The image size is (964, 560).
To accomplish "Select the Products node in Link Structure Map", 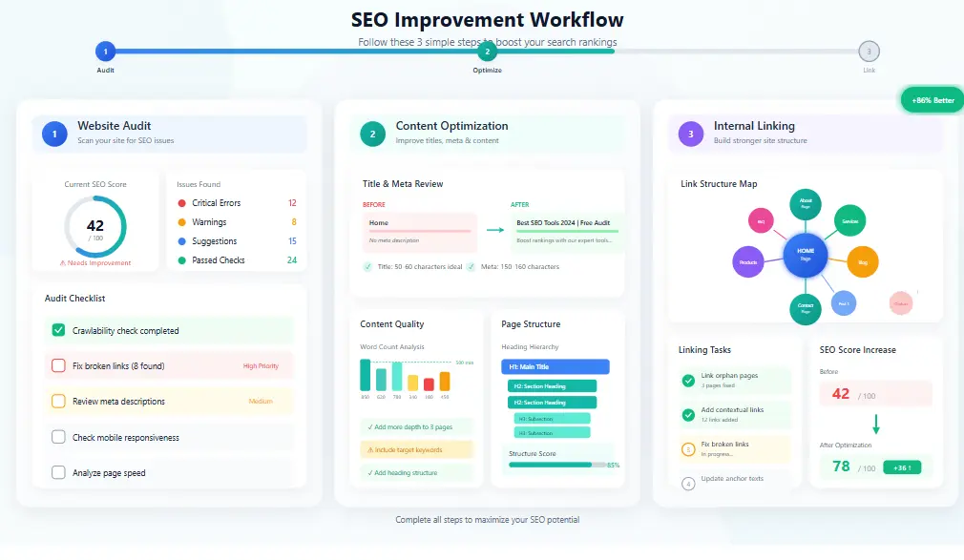I will [747, 262].
